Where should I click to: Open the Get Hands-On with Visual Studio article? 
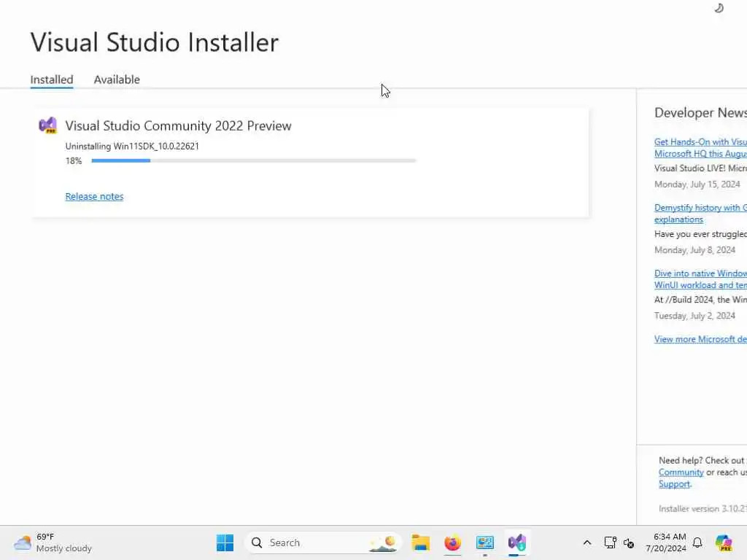(700, 147)
